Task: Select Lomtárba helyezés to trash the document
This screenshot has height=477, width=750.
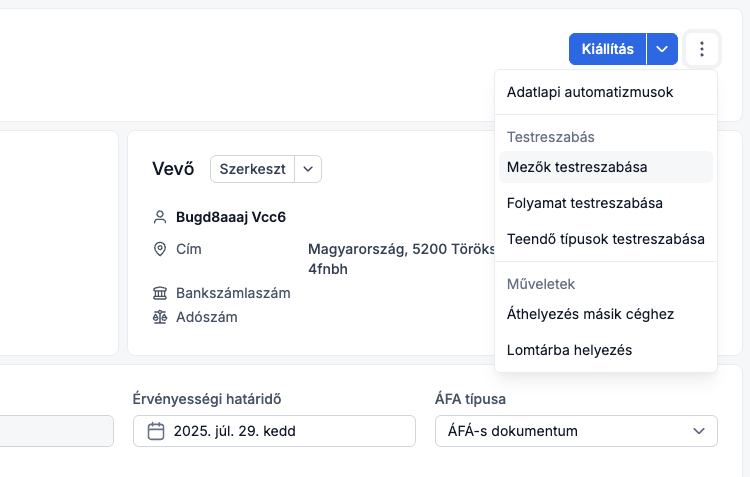Action: 569,350
